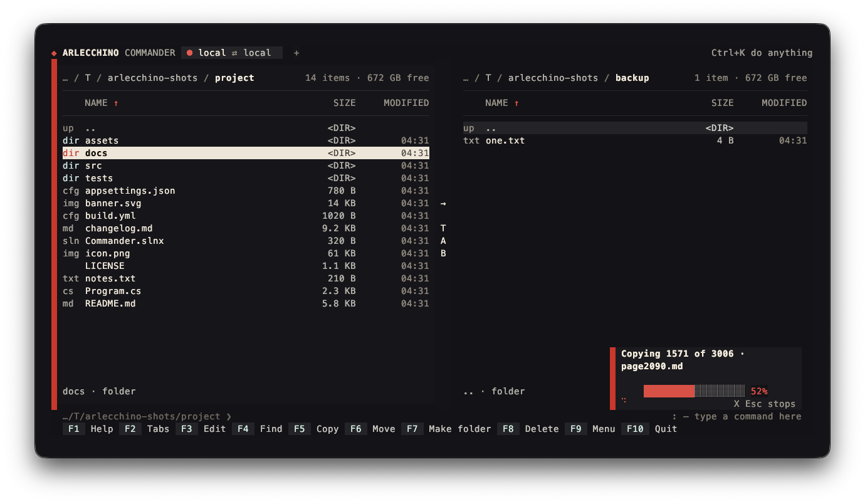Click the red diamond Arlecchino logo icon

[54, 53]
